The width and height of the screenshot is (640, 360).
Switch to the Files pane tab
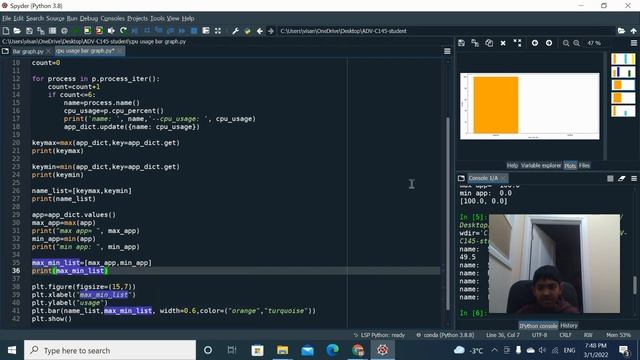[584, 165]
